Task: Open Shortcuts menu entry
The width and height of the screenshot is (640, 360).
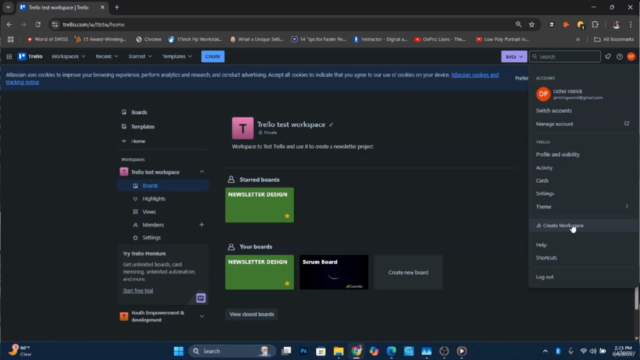Action: point(546,258)
